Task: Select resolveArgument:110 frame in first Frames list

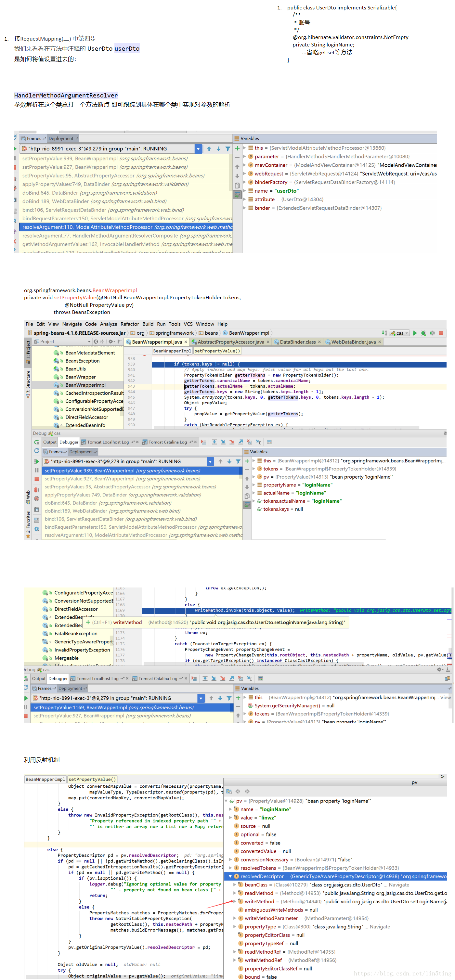Action: (126, 227)
